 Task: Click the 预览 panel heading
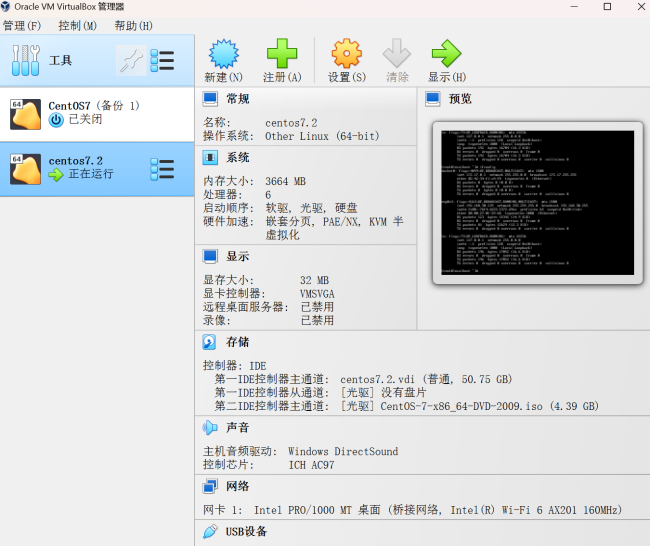click(x=460, y=99)
